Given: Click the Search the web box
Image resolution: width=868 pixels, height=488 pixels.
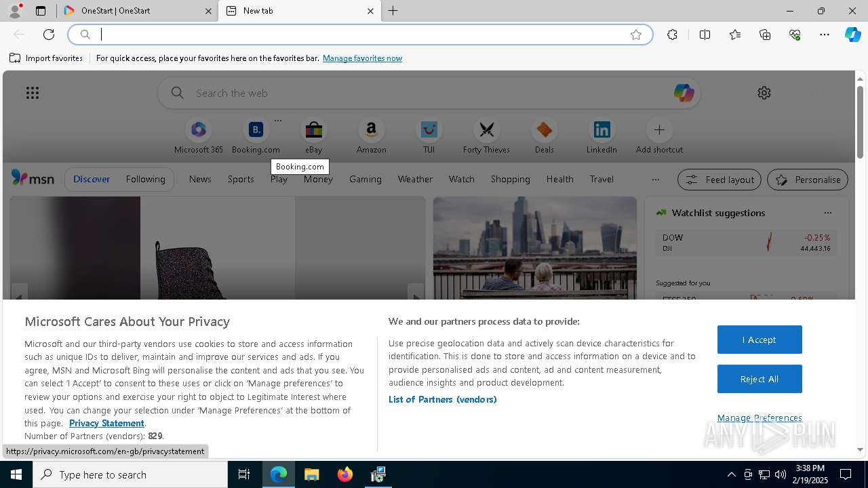Looking at the screenshot, I should tap(429, 93).
